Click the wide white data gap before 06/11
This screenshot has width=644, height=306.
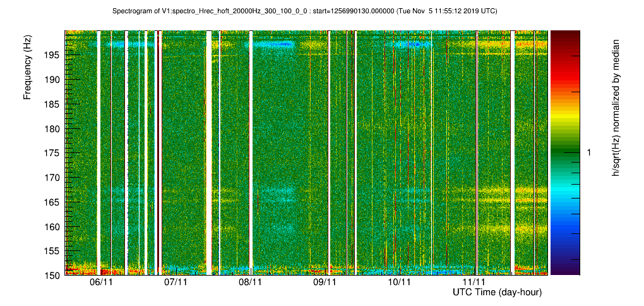click(x=98, y=152)
